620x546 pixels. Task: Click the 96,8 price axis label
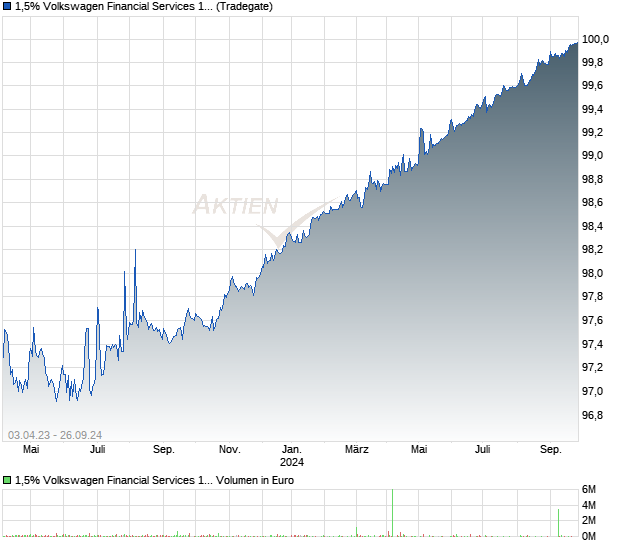click(595, 415)
